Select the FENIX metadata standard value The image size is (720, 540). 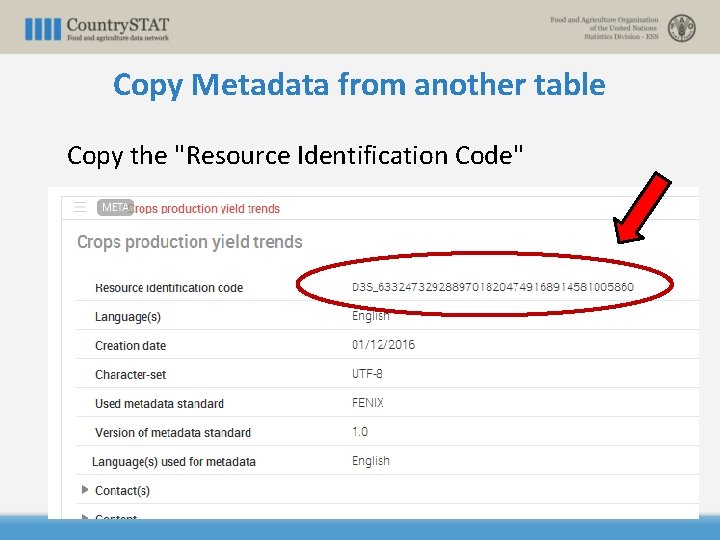(x=368, y=403)
